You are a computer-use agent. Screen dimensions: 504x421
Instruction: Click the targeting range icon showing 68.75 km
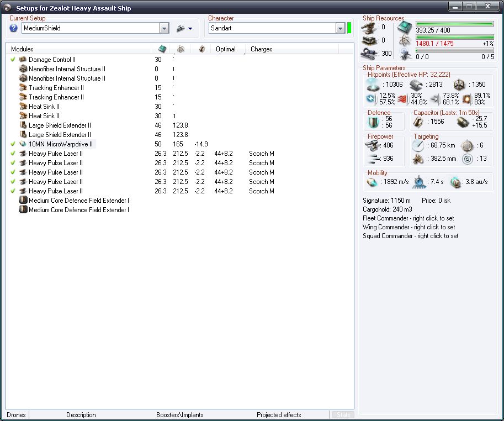418,145
